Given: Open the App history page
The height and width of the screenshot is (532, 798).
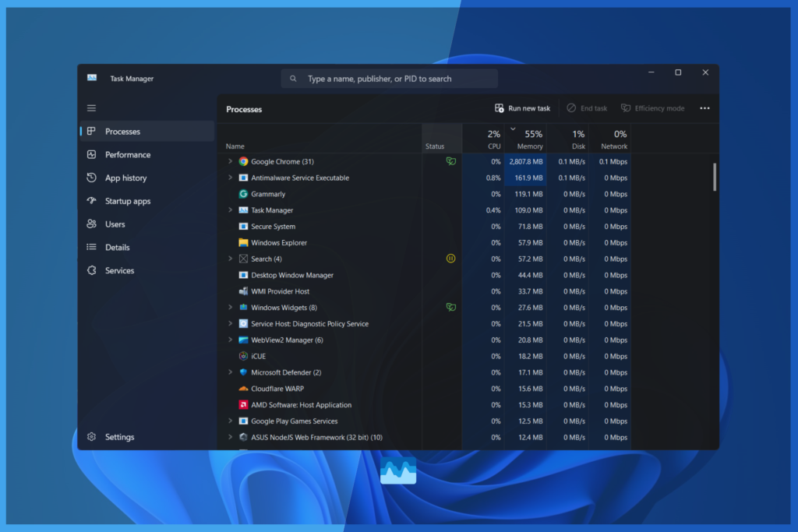Looking at the screenshot, I should (x=147, y=178).
